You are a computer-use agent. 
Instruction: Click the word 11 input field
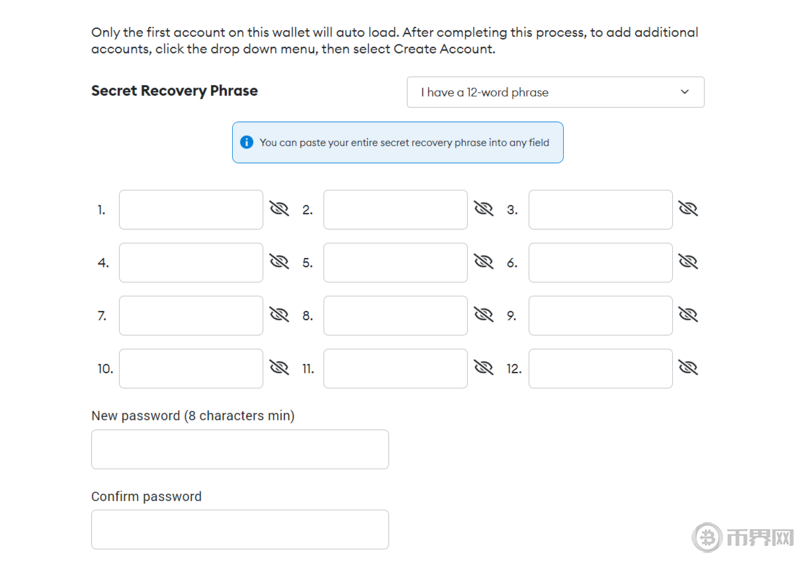click(x=396, y=368)
